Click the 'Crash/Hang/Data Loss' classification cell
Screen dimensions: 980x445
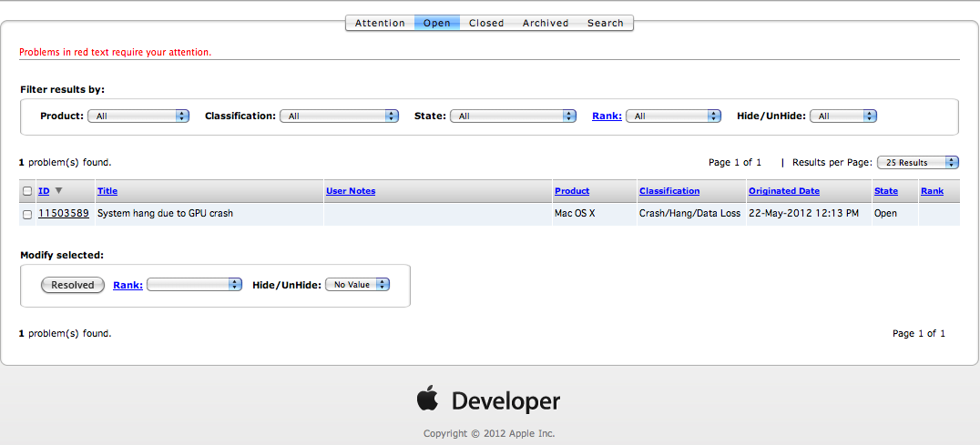[689, 214]
